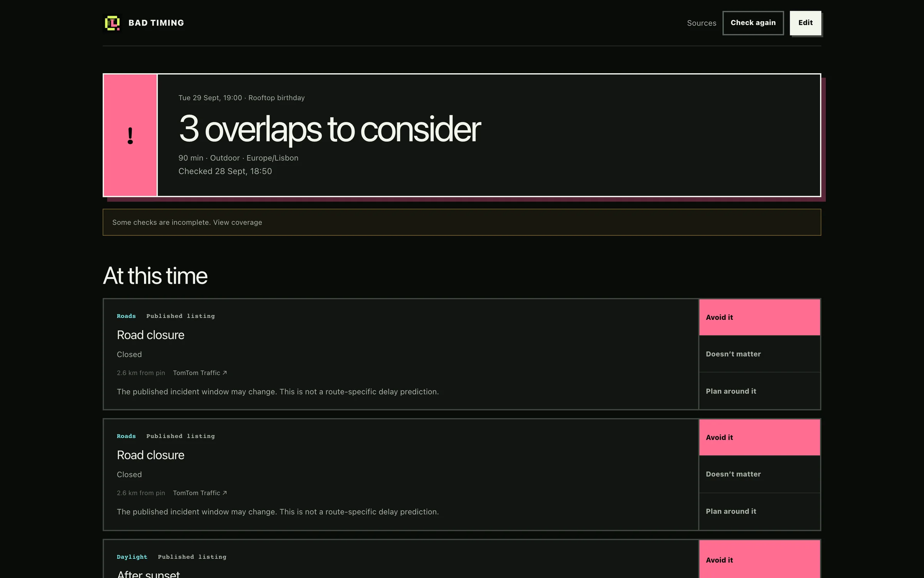Select Doesn't matter for the first road closure
Viewport: 924px width, 578px height.
coord(759,354)
